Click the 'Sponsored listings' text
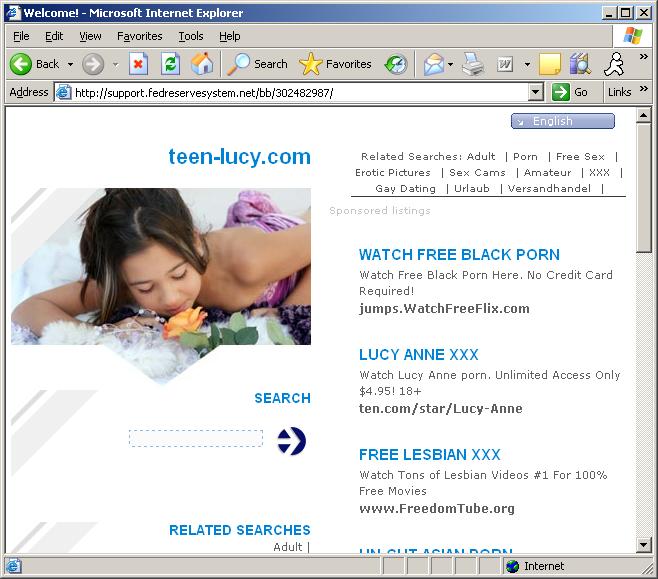Screen dimensions: 658x579 380,211
